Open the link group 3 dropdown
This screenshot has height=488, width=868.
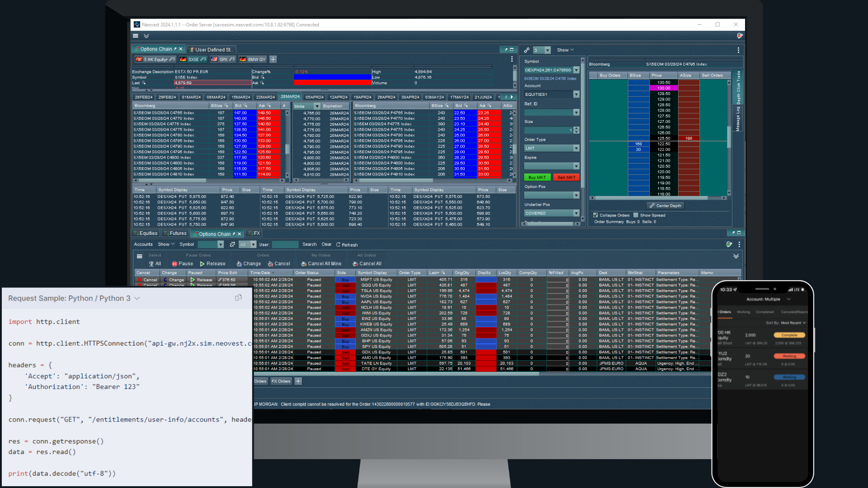tap(548, 50)
